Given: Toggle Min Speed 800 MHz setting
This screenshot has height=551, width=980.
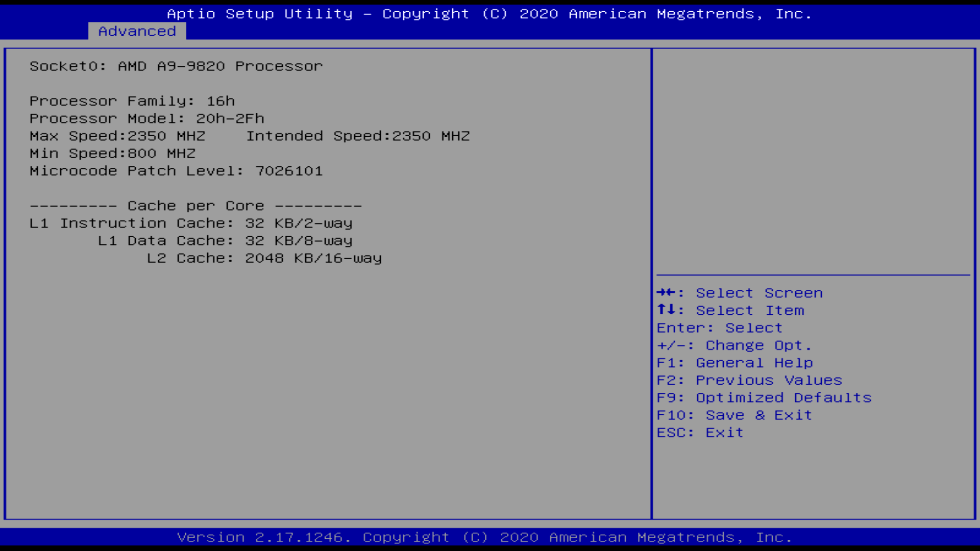Looking at the screenshot, I should click(112, 154).
